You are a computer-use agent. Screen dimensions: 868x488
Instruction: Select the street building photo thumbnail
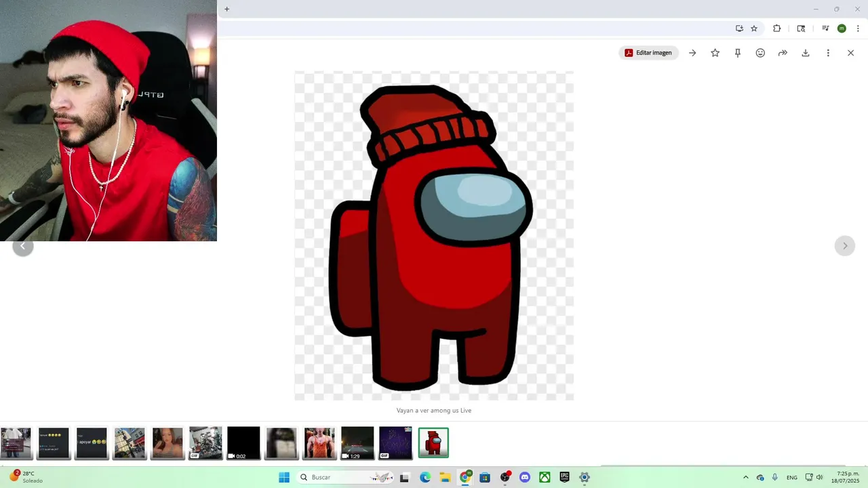tap(130, 443)
